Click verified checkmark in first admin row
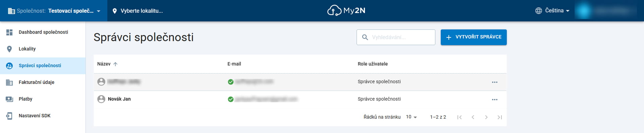Image resolution: width=644 pixels, height=133 pixels. coord(231,82)
